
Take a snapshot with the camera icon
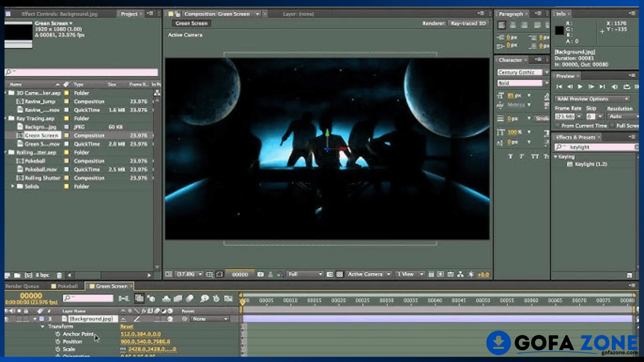point(260,274)
